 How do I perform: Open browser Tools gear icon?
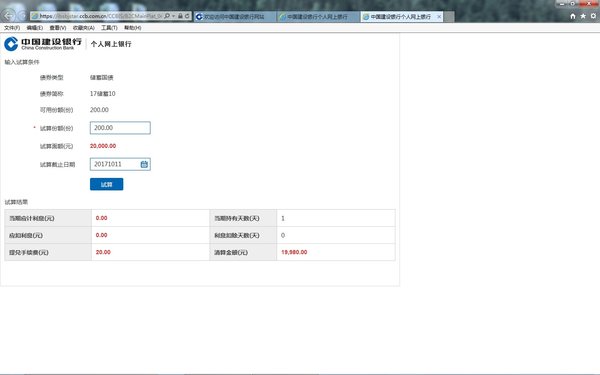[x=593, y=16]
